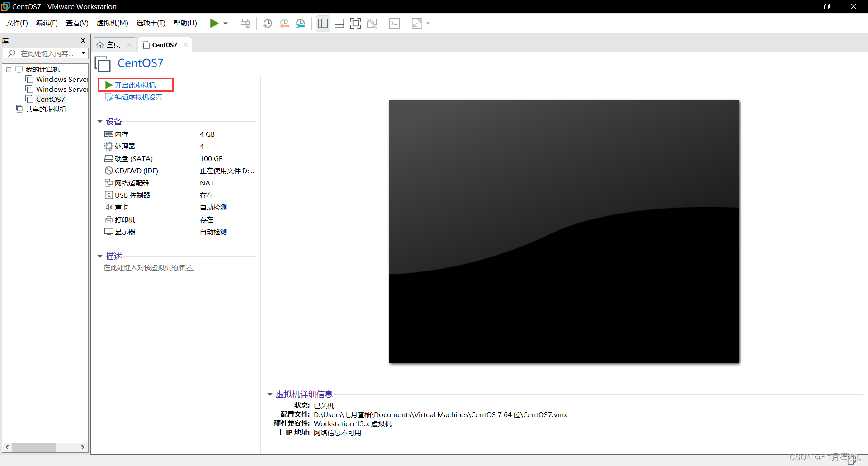Viewport: 868px width, 466px height.
Task: Click the 已关机 status text
Action: [x=324, y=405]
